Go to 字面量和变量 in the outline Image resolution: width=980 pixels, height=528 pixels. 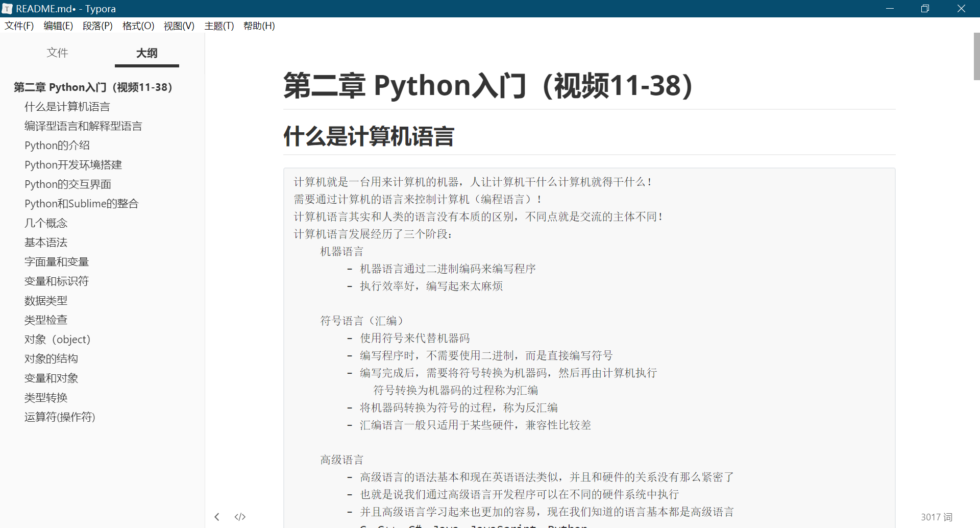pyautogui.click(x=57, y=262)
